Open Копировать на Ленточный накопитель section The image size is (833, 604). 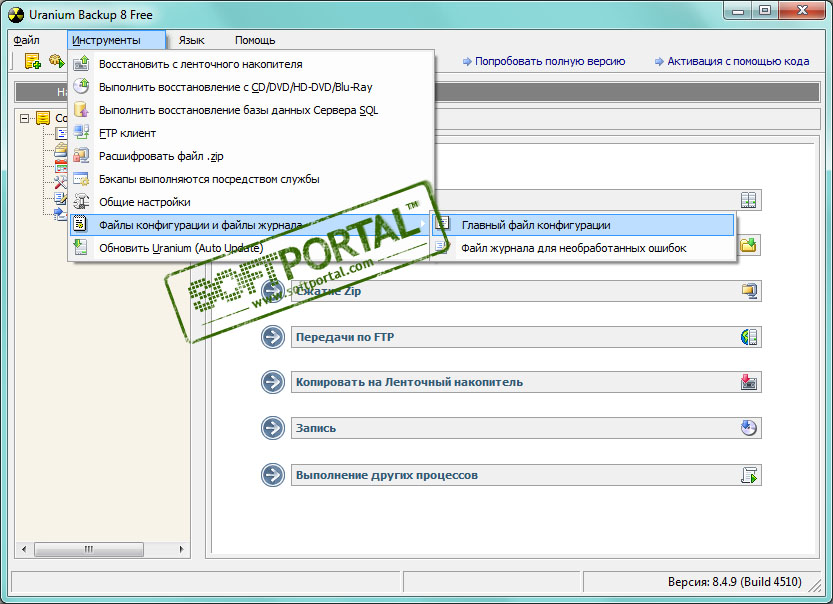tap(526, 382)
